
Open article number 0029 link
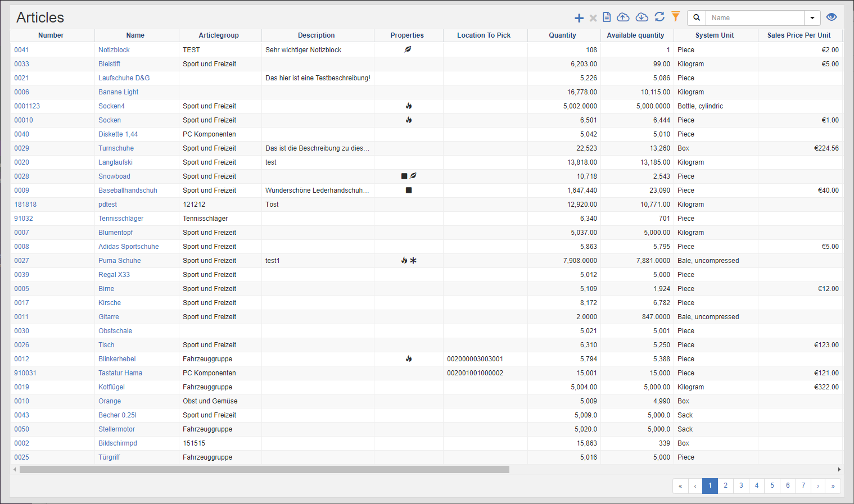point(22,148)
